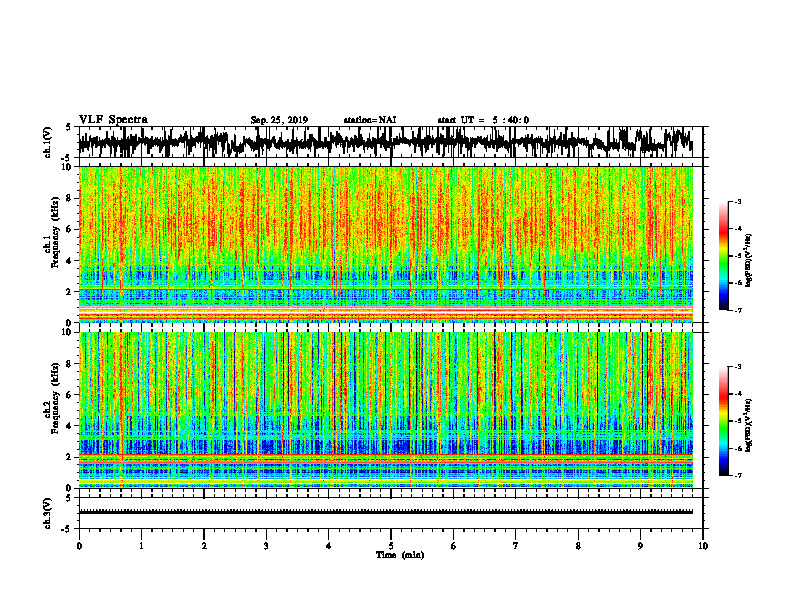Click the color scale bar beside ch.2 spectrogram
This screenshot has height=612, width=792.
[723, 421]
